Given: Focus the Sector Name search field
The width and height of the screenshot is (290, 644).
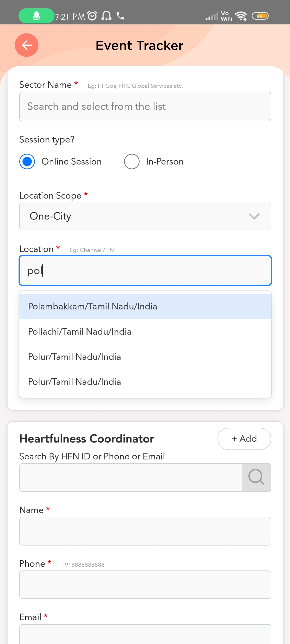Looking at the screenshot, I should [145, 107].
